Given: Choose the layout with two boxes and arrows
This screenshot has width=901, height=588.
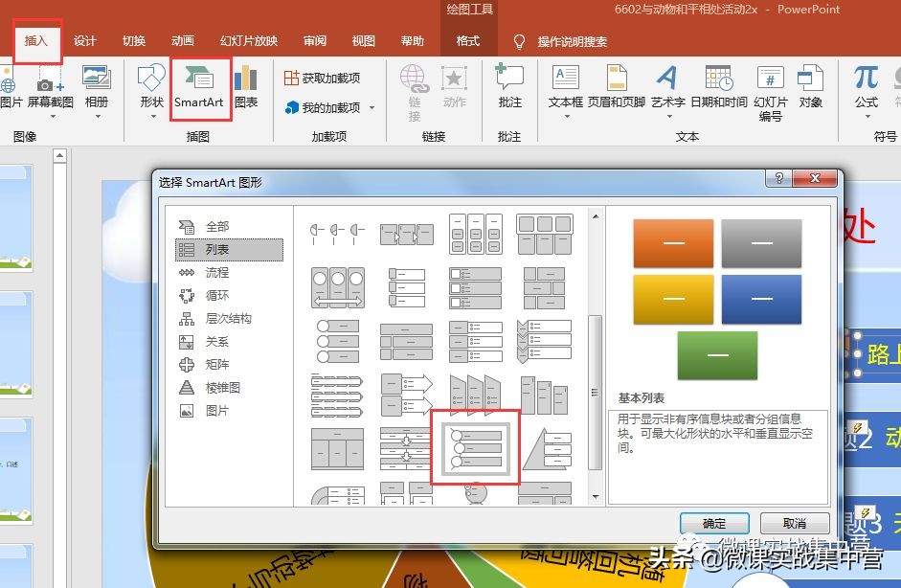Looking at the screenshot, I should [407, 395].
